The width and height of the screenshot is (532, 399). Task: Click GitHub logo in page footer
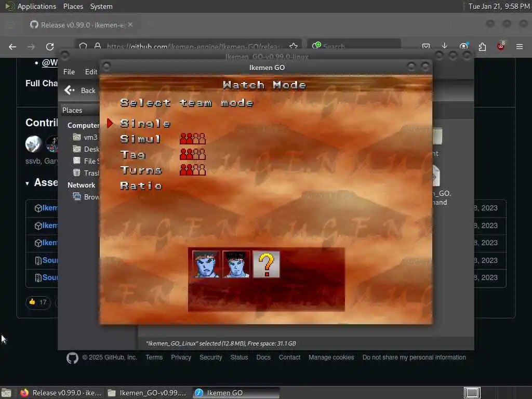pos(72,357)
